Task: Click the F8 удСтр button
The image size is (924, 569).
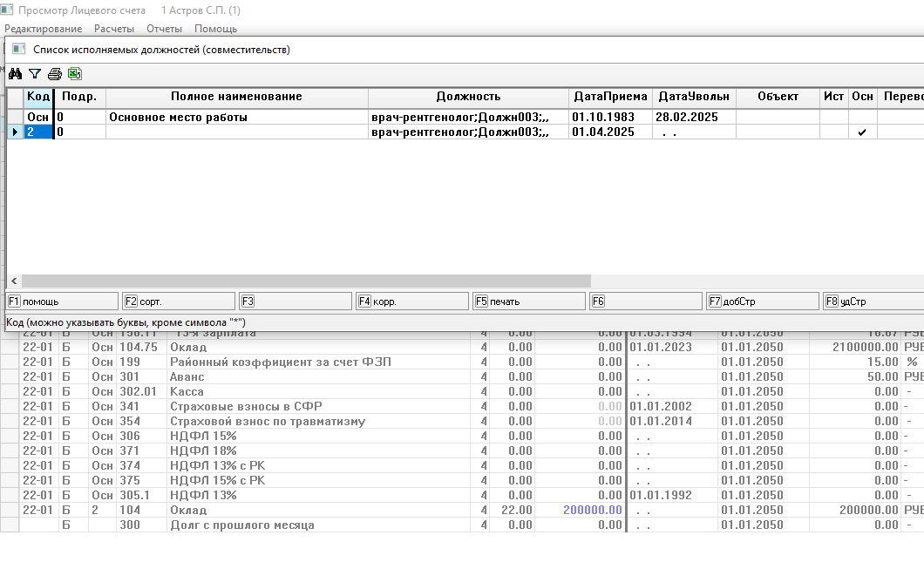Action: tap(872, 301)
